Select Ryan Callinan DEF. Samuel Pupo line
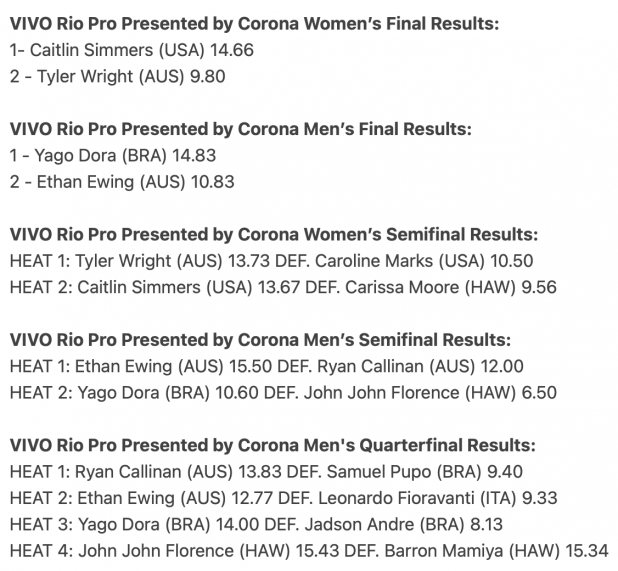This screenshot has width=618, height=571. (x=266, y=472)
